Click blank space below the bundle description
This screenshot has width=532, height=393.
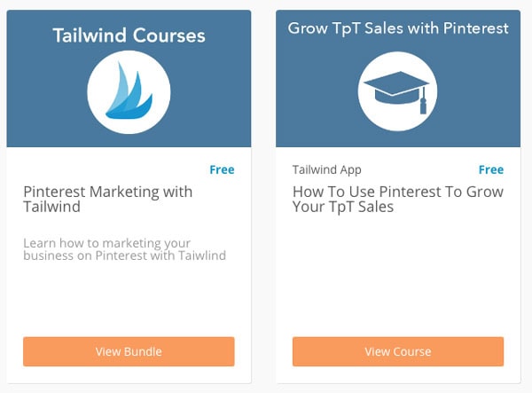click(129, 299)
